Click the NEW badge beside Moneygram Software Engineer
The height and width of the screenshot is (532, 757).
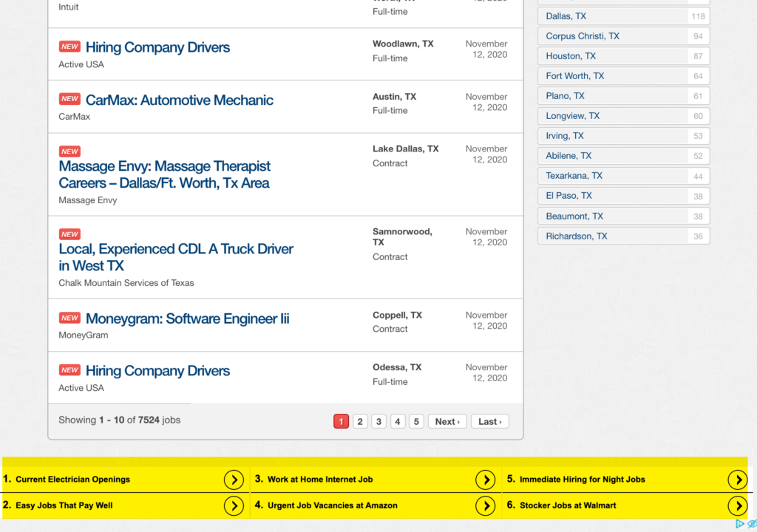pyautogui.click(x=69, y=318)
